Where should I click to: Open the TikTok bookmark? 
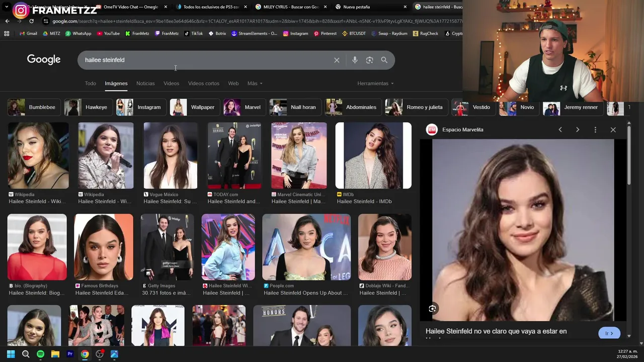tap(193, 34)
